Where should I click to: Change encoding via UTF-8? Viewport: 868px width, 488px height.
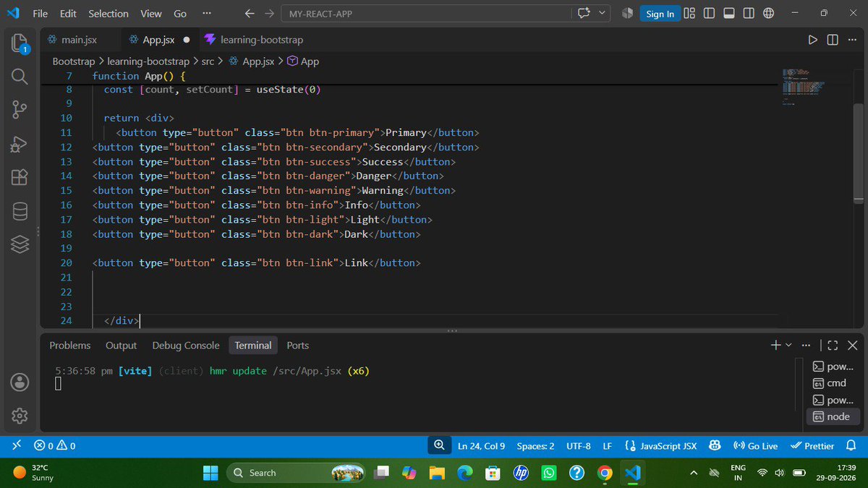(x=579, y=446)
